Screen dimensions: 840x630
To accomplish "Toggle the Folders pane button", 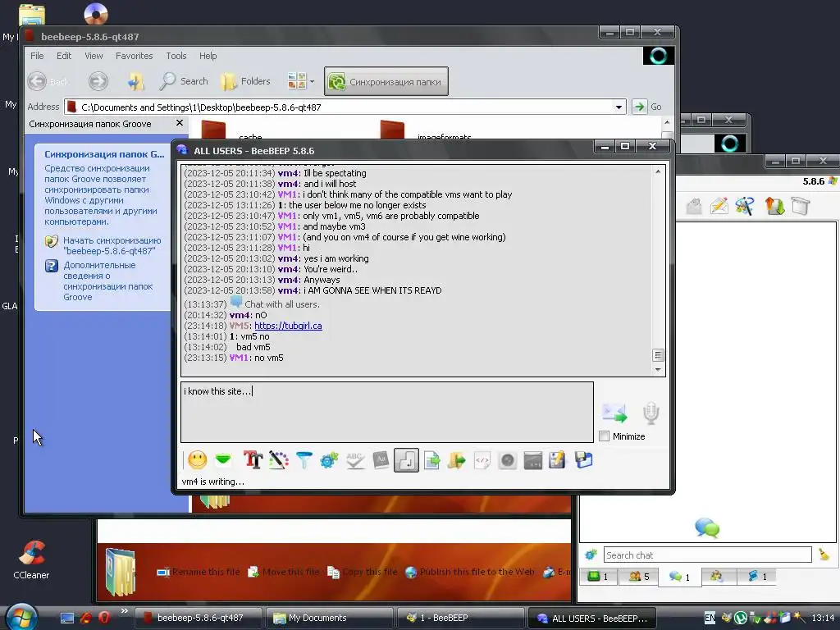I will click(x=246, y=81).
